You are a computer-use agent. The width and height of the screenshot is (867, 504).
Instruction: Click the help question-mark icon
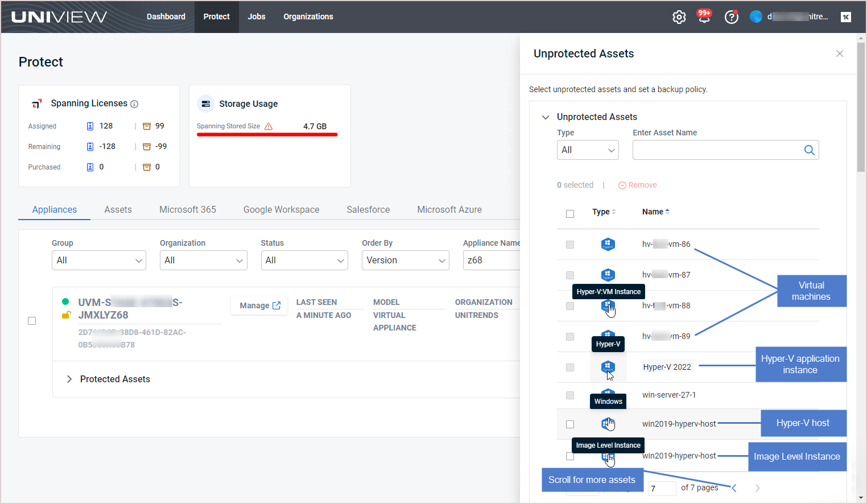[x=731, y=16]
